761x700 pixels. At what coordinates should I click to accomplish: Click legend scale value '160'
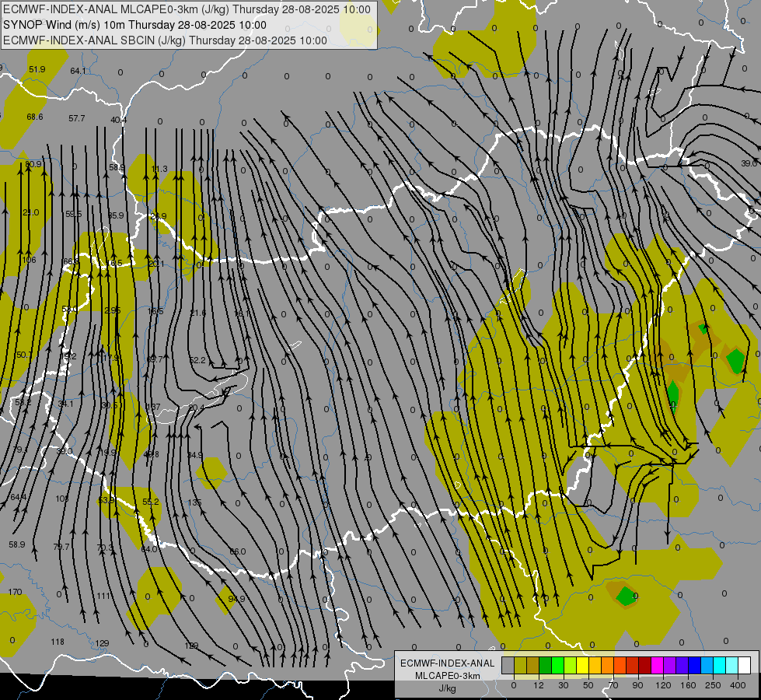click(688, 685)
